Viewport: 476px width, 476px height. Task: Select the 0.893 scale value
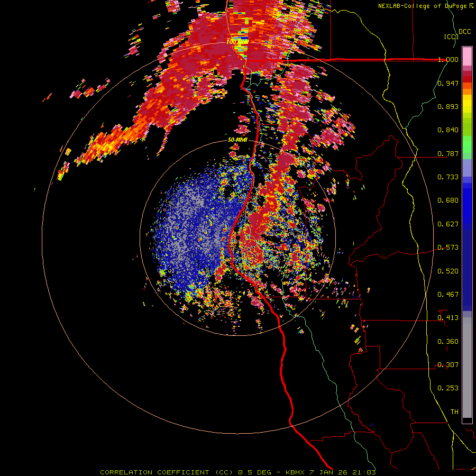coord(448,106)
